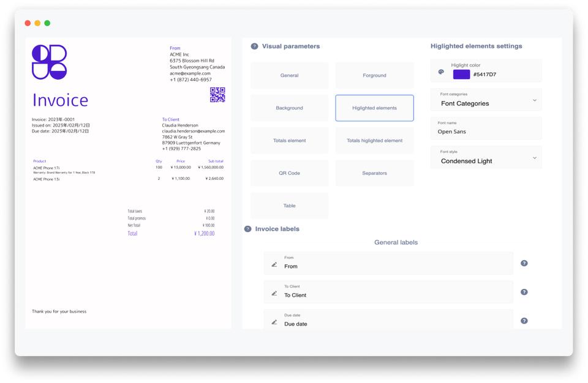588x383 pixels.
Task: Click the purple #5417D7 color swatch
Action: pos(461,74)
